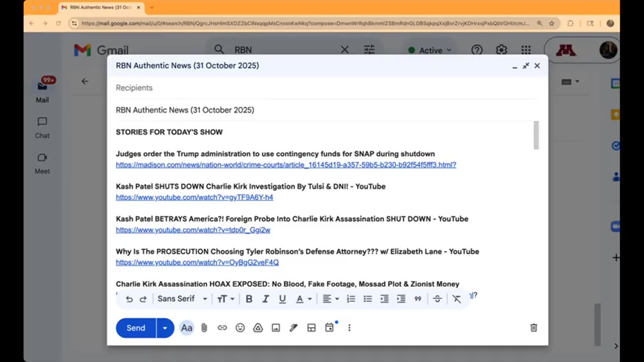This screenshot has width=644, height=362.
Task: Clear the RBN search query
Action: (345, 50)
